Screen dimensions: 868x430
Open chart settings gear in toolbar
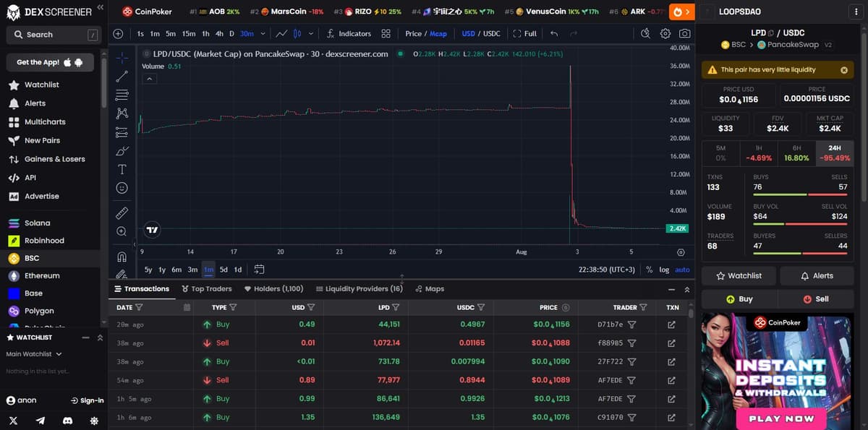(x=665, y=34)
